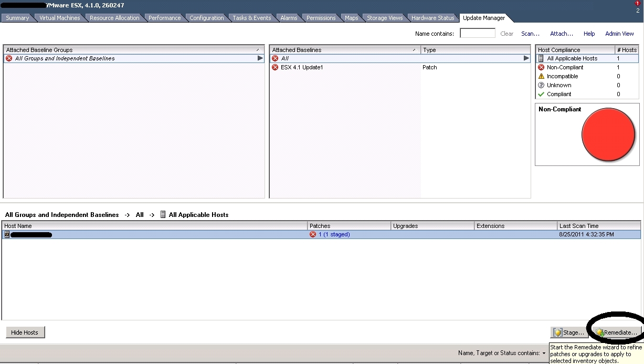
Task: Switch to the Virtual Machines tab
Action: (60, 18)
